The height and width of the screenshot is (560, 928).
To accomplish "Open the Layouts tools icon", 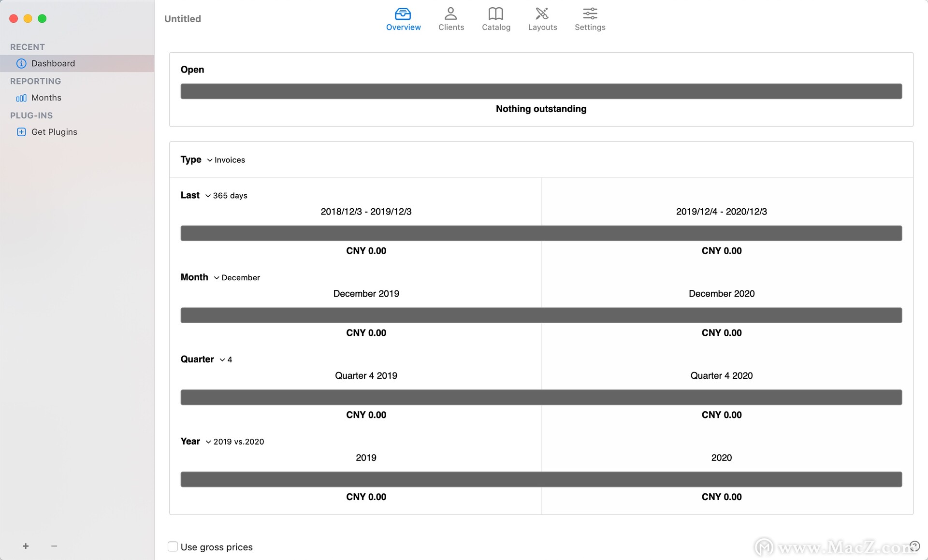I will pos(542,13).
